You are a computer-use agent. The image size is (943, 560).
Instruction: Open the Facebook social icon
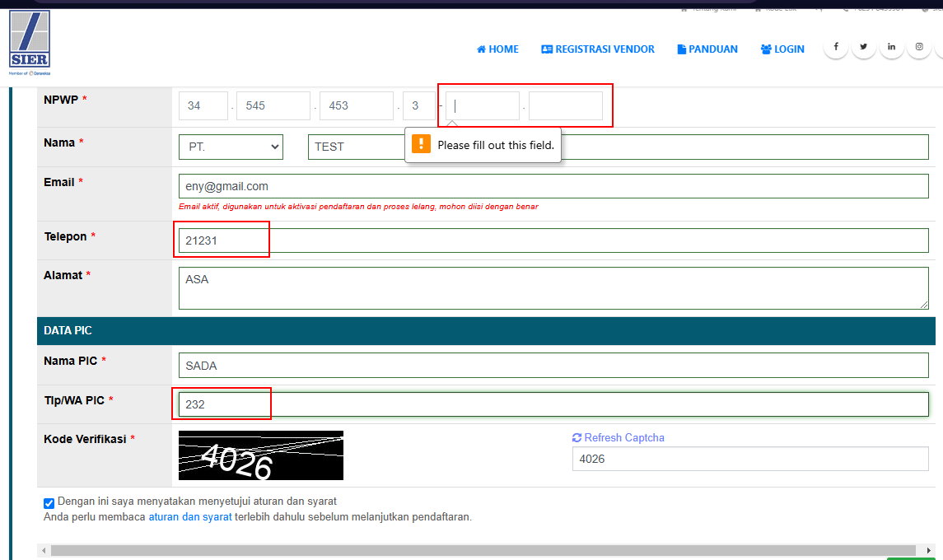pos(835,46)
